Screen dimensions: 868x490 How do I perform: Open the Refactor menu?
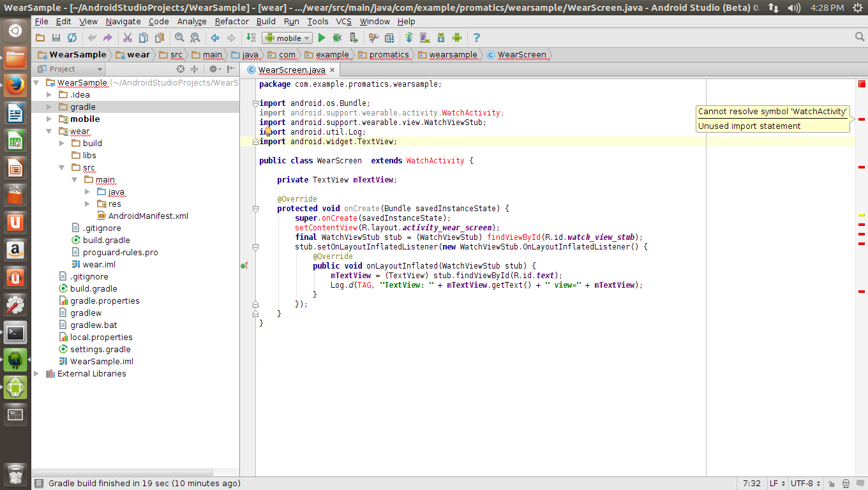[x=232, y=21]
